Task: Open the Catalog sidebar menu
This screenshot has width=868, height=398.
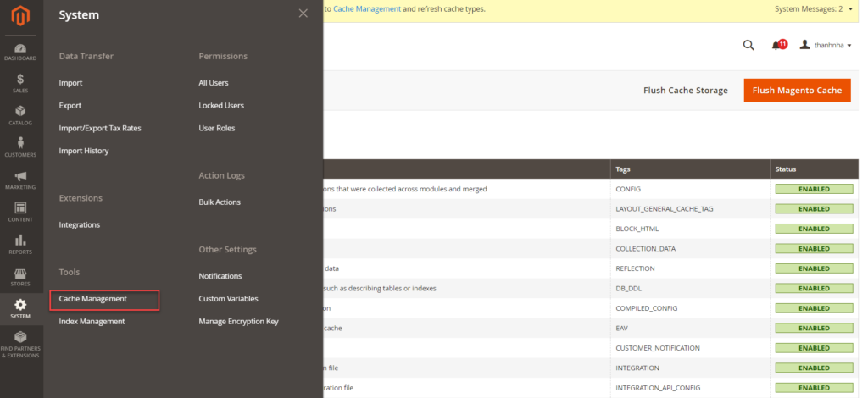Action: tap(20, 115)
